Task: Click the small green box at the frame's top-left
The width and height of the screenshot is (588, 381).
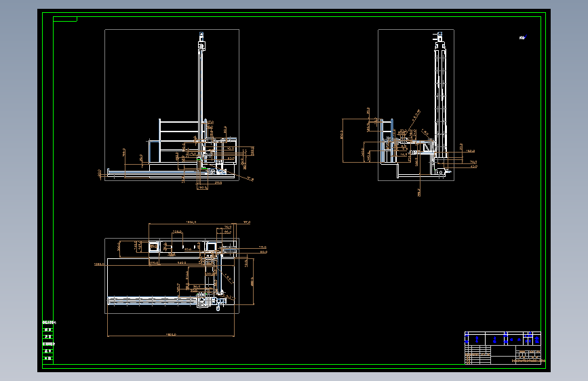Action: 65,19
